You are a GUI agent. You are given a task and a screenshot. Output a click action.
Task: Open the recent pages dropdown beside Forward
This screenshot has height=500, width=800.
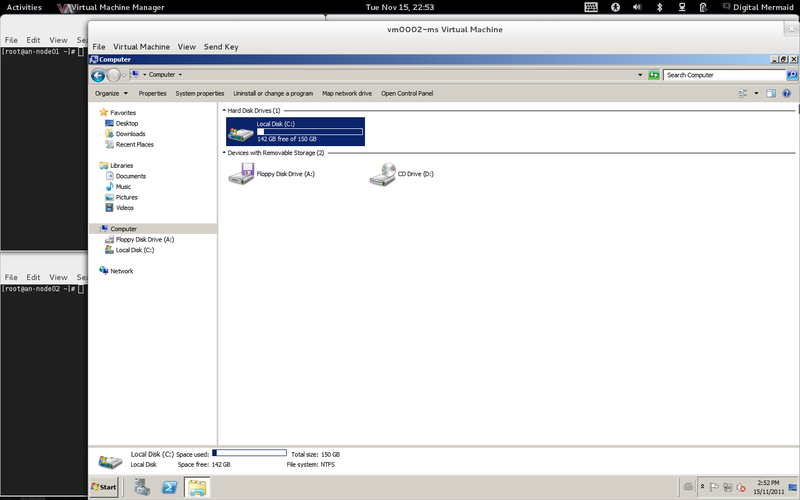tap(124, 76)
